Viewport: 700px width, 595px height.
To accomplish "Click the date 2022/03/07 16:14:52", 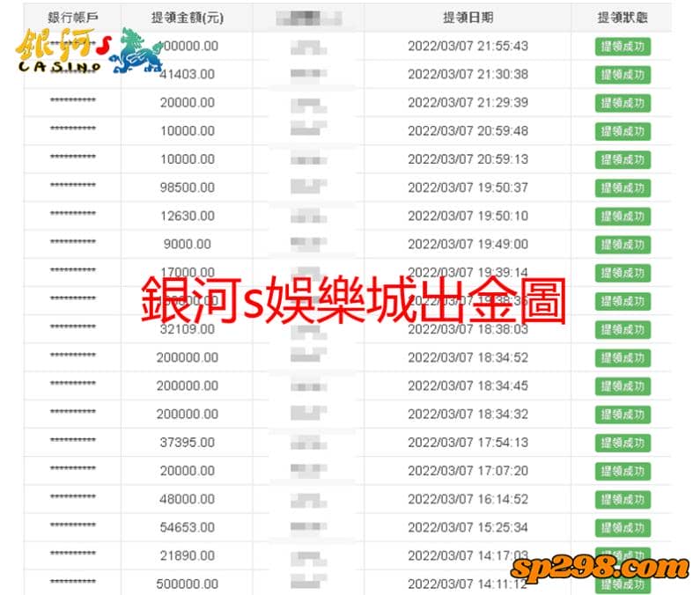I will [468, 499].
